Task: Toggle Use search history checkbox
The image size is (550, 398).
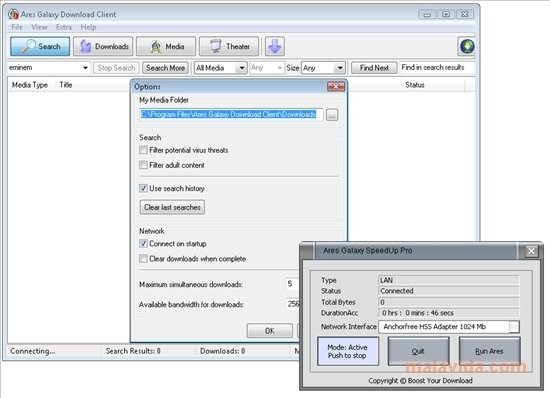Action: (143, 188)
